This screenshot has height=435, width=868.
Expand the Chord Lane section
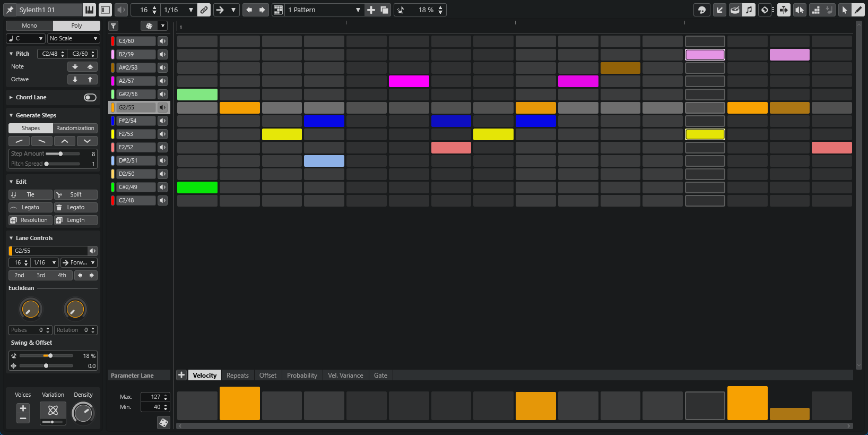[x=11, y=97]
